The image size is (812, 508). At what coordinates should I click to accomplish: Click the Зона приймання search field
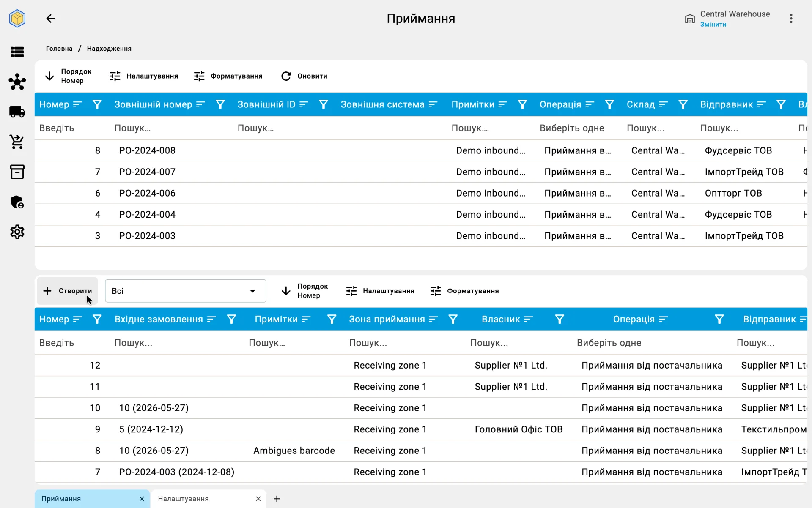pyautogui.click(x=404, y=343)
